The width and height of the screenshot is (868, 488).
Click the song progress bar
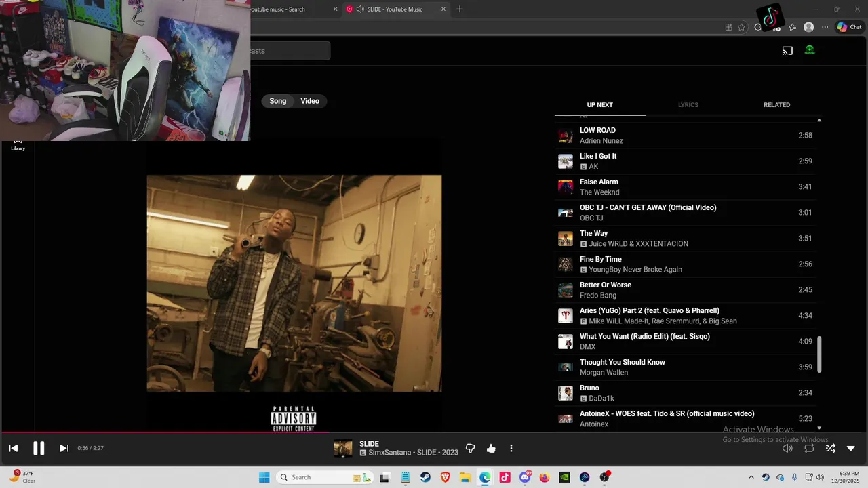pos(434,432)
